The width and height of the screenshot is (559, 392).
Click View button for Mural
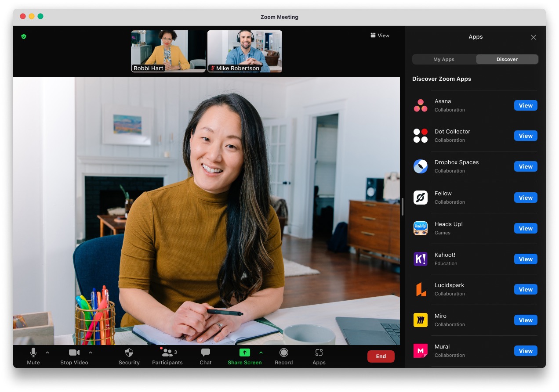pos(526,351)
